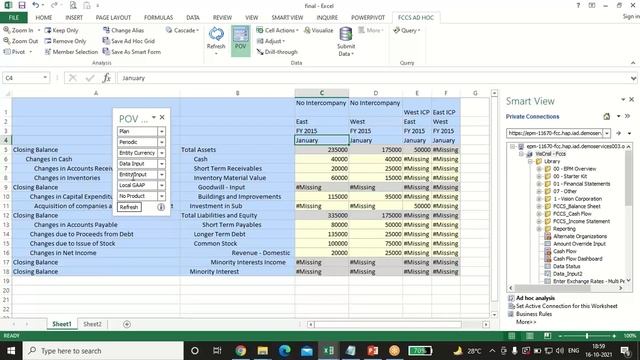Click the formula bar showing January

pyautogui.click(x=373, y=78)
